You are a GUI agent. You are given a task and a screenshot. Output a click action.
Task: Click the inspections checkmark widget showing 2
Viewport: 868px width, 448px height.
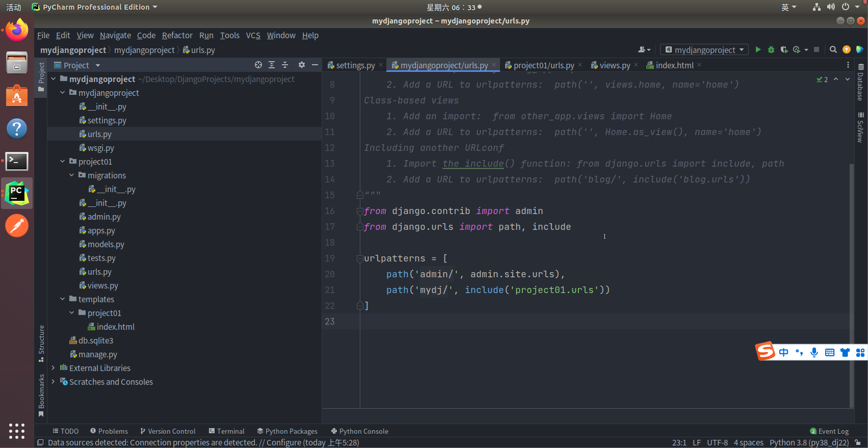click(x=822, y=80)
